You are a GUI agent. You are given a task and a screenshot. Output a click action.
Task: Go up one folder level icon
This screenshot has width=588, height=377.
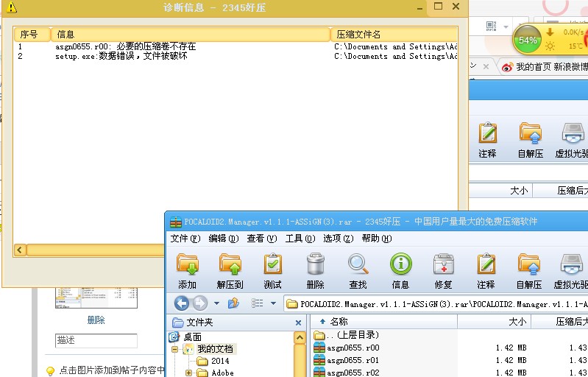pos(233,303)
